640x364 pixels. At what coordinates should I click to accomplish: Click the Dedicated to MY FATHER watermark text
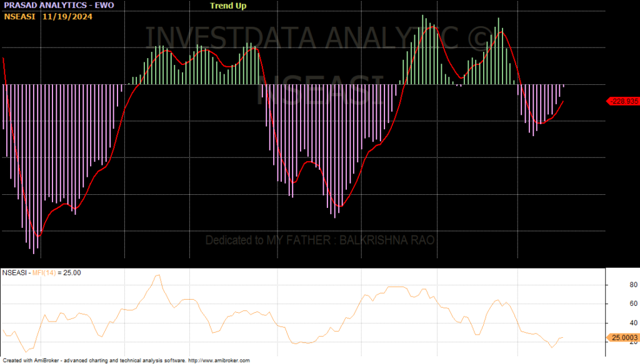319,240
